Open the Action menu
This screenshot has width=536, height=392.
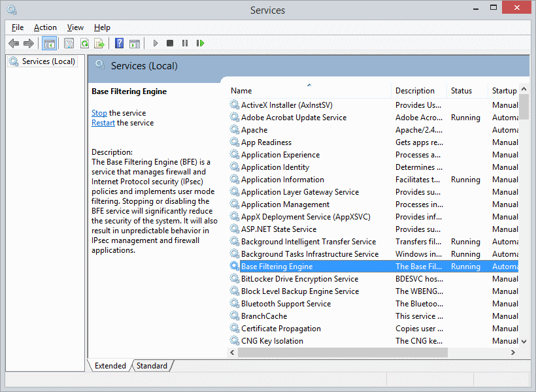coord(45,27)
